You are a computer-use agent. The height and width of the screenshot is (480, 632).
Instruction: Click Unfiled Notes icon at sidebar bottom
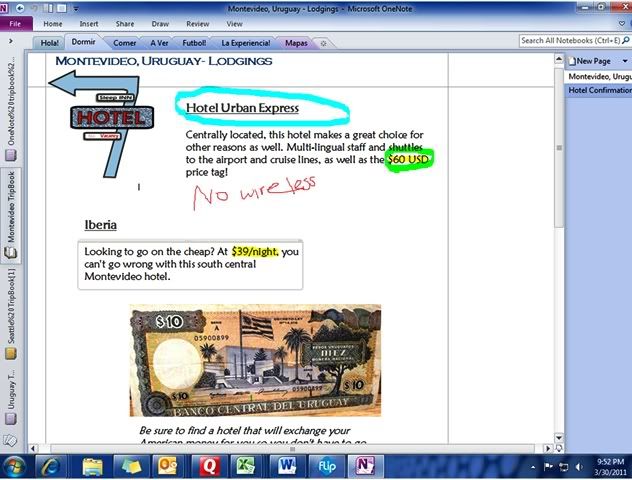point(10,440)
